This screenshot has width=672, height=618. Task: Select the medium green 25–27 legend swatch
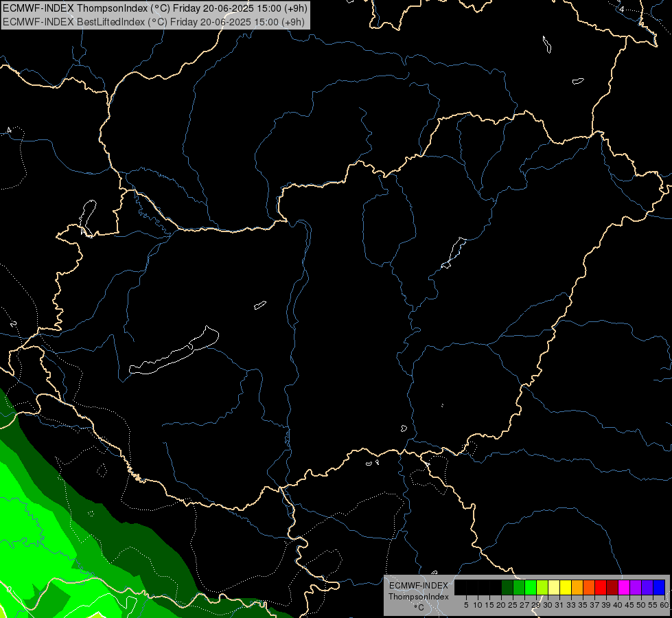tap(519, 587)
